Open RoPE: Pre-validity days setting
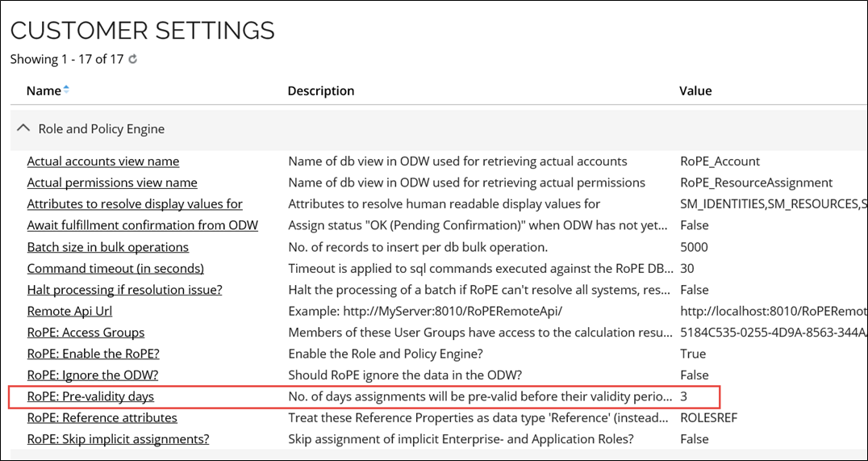The image size is (868, 461). [x=91, y=396]
